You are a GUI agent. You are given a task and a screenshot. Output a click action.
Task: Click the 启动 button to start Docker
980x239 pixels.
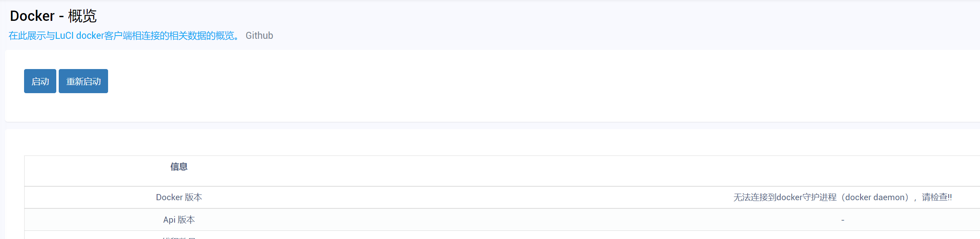[40, 81]
